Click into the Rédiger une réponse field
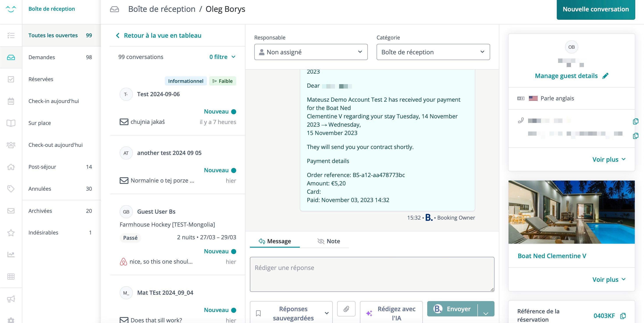644x323 pixels. [372, 274]
